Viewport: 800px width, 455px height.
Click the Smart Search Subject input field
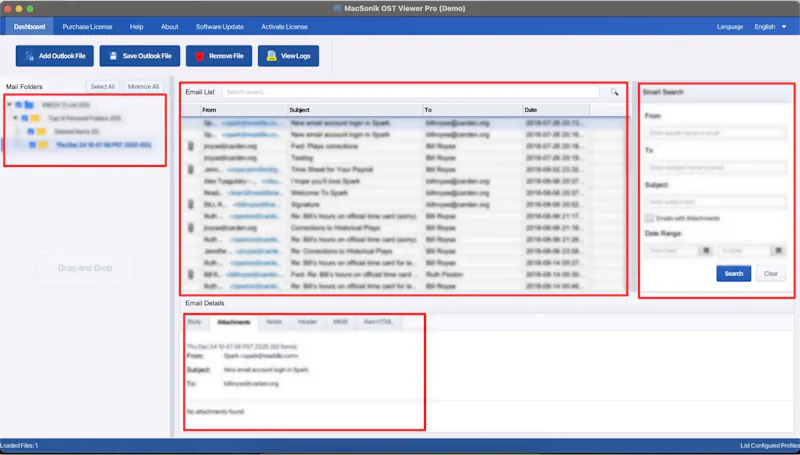(715, 202)
